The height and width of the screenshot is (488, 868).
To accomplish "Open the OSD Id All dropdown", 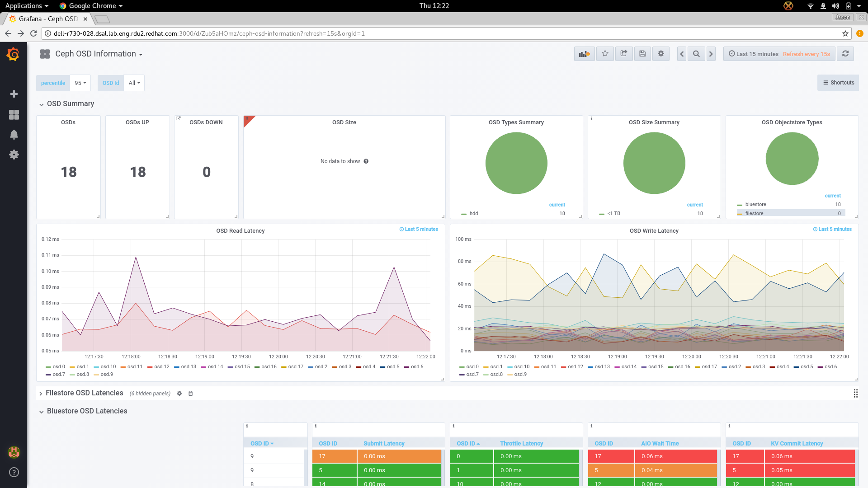I will pos(134,83).
